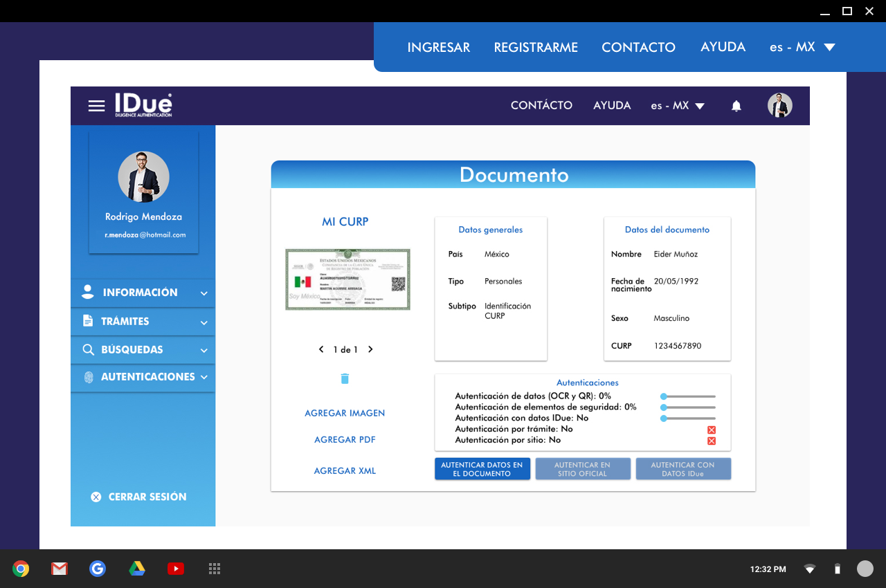This screenshot has height=588, width=886.
Task: Open the Registrarme menu item
Action: 536,47
